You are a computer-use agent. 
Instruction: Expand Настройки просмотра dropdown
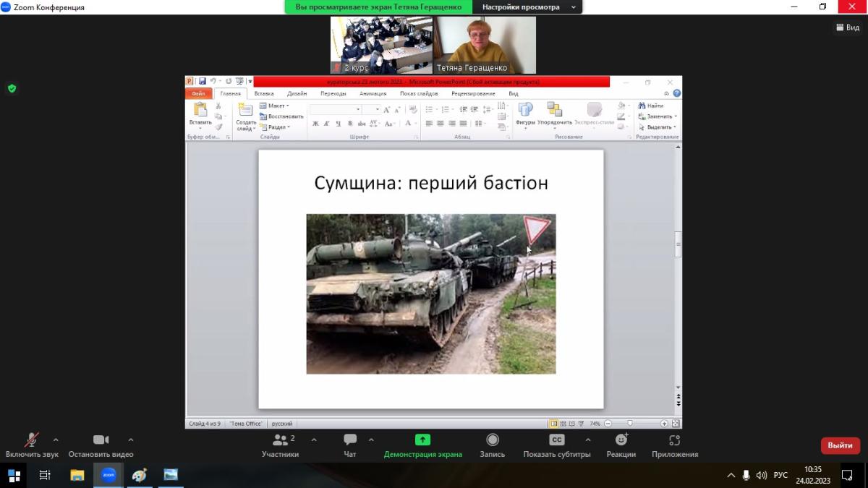coord(527,7)
